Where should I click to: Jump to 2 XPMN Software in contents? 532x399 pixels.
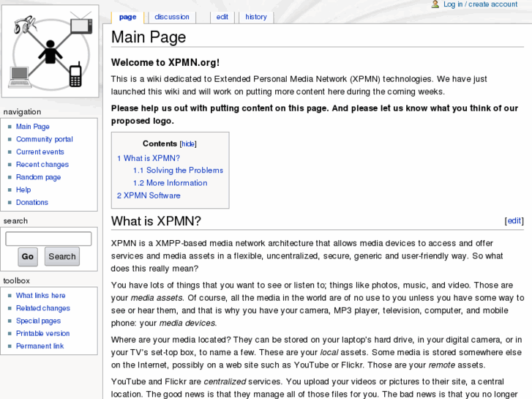click(x=149, y=195)
